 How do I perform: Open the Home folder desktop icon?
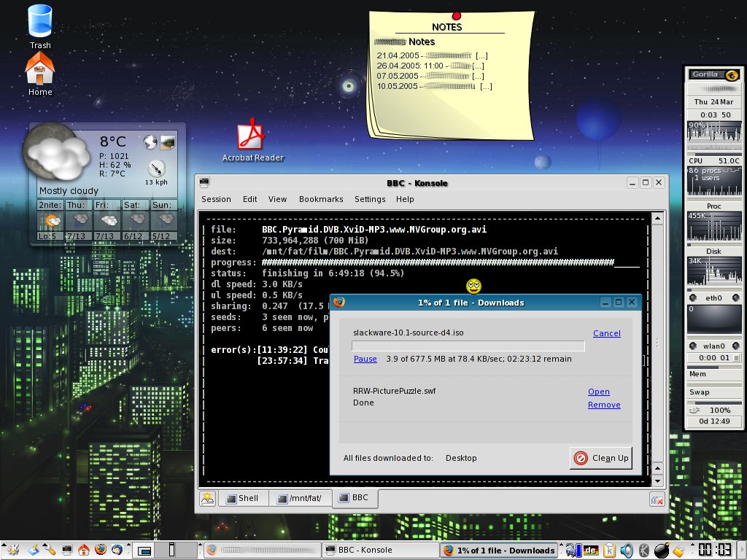[x=39, y=69]
